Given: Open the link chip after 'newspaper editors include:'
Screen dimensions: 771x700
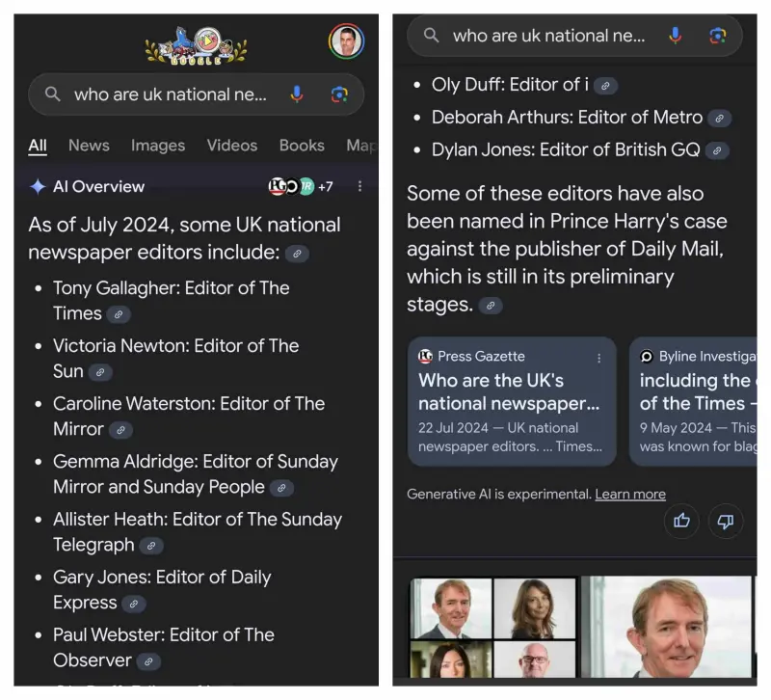Looking at the screenshot, I should 297,254.
